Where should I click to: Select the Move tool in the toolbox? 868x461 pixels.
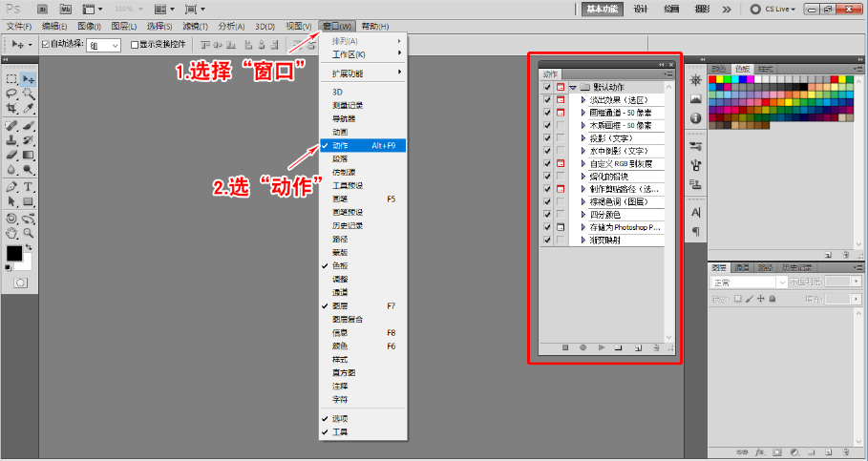29,79
